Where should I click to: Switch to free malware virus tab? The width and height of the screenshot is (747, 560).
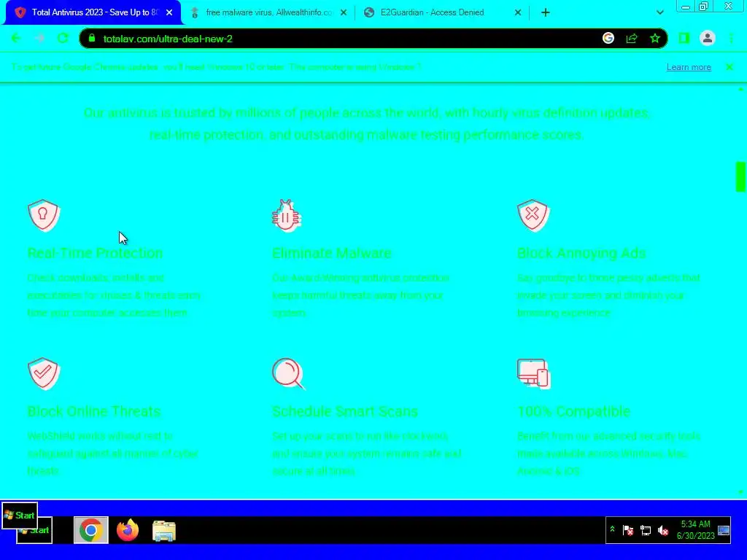pos(269,12)
